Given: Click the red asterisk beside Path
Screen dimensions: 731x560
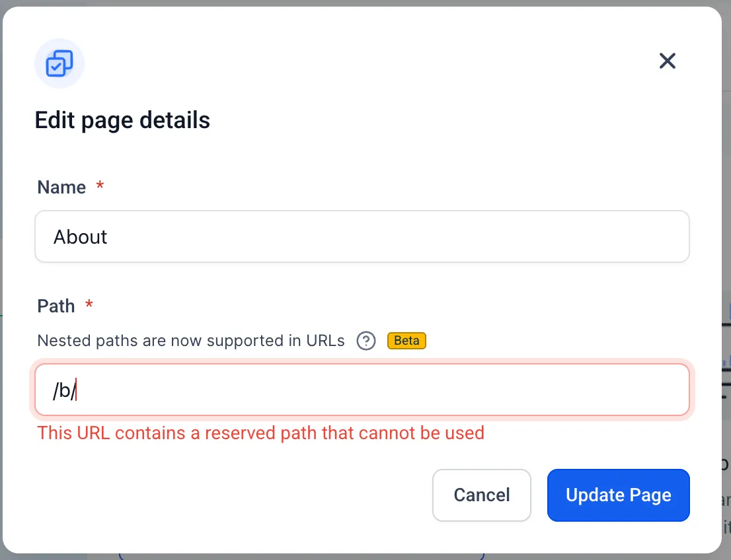Looking at the screenshot, I should click(x=89, y=304).
